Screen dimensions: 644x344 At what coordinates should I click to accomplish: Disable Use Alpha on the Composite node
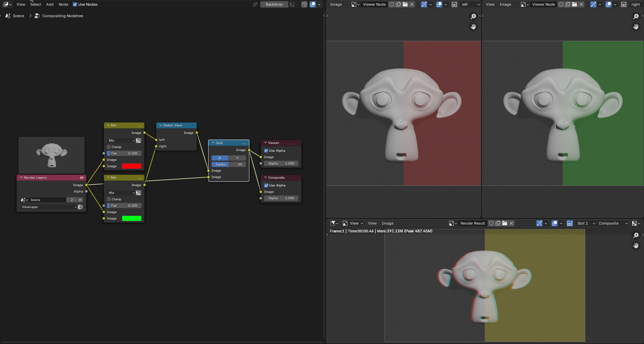(x=266, y=185)
